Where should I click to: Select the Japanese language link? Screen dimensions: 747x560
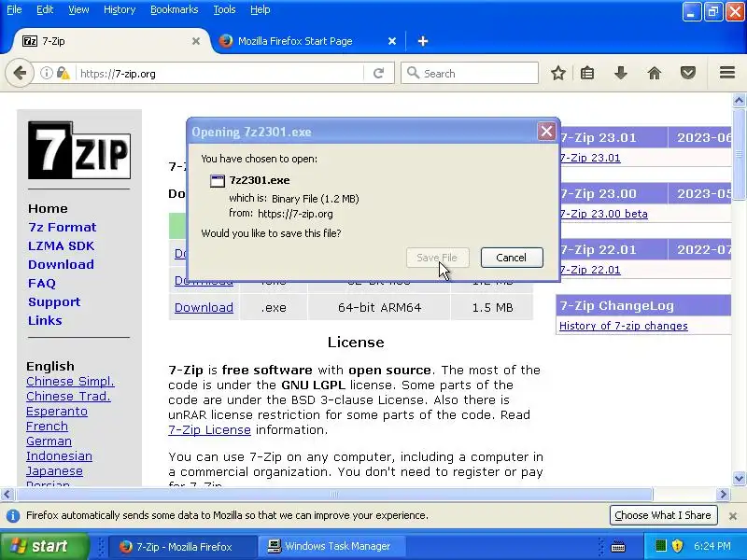pyautogui.click(x=54, y=471)
